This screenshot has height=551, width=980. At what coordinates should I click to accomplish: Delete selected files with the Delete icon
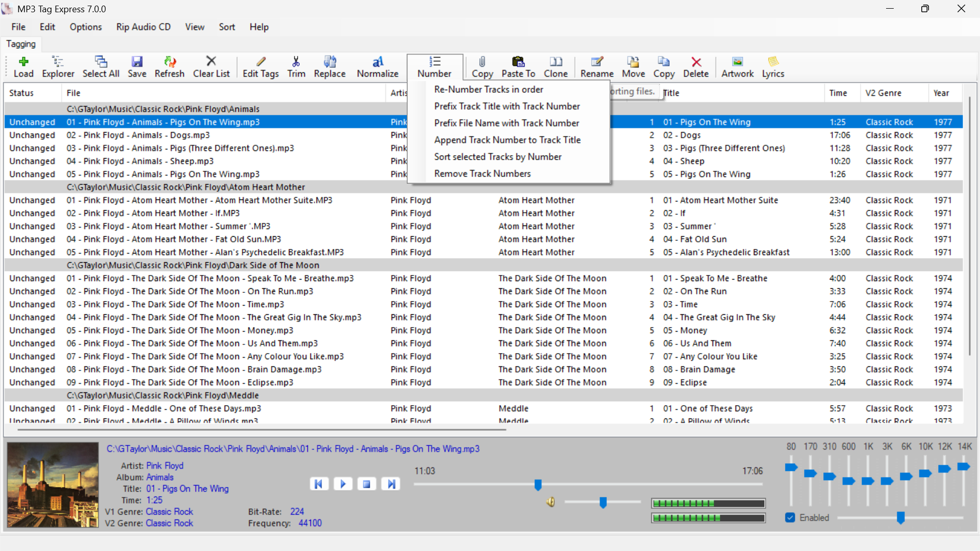pyautogui.click(x=696, y=67)
